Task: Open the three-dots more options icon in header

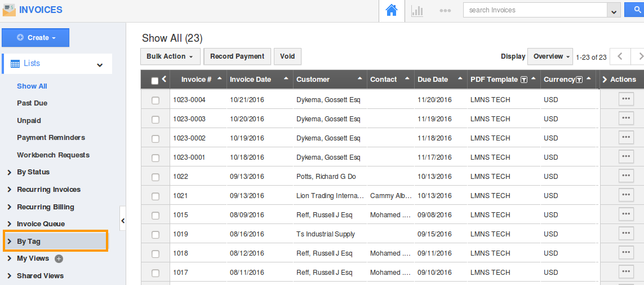Action: 445,11
